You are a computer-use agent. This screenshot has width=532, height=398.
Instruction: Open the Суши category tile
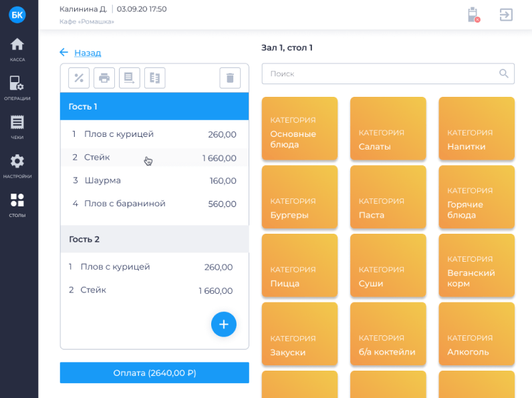coord(388,266)
